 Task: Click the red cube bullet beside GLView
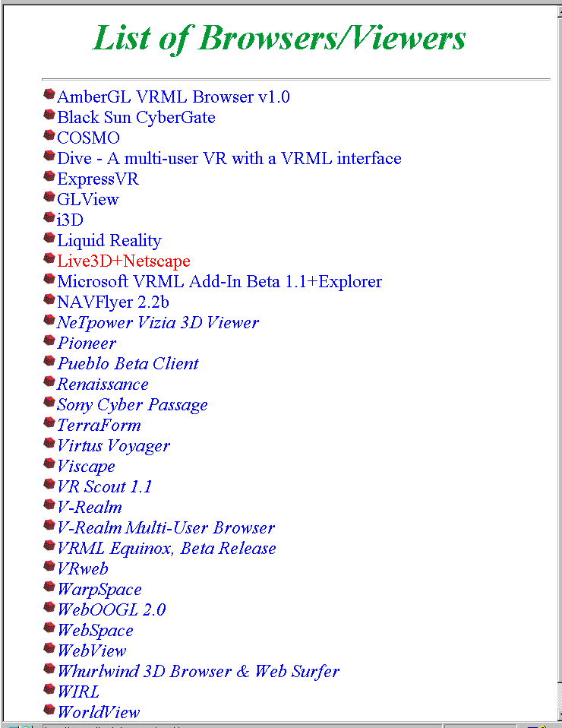pyautogui.click(x=49, y=197)
